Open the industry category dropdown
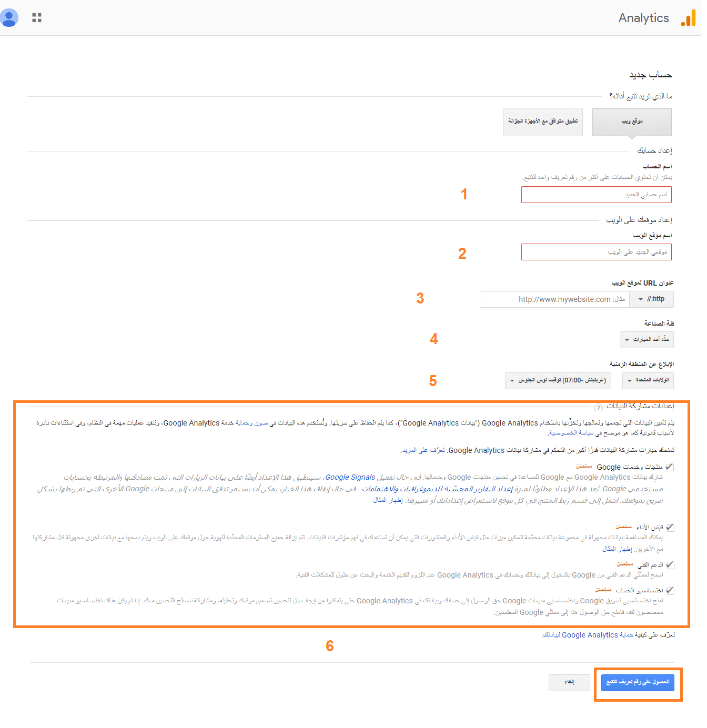Screen dimensions: 707x728 pos(647,340)
